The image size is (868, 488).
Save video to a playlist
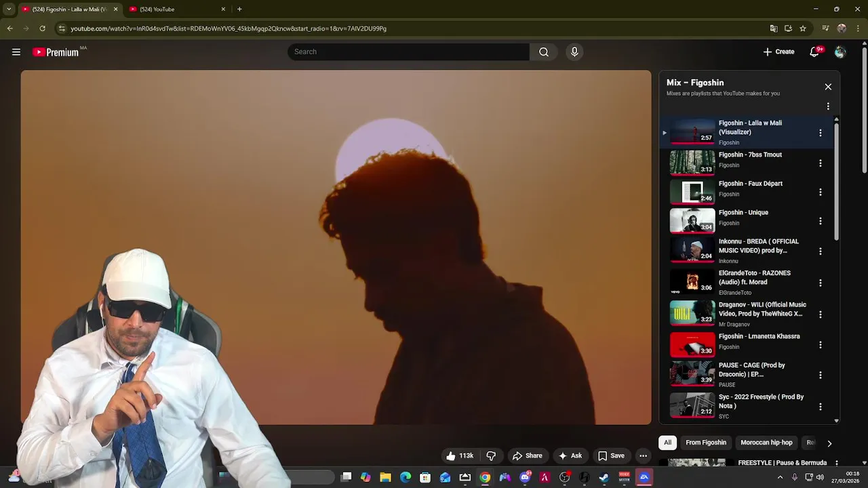tap(610, 456)
